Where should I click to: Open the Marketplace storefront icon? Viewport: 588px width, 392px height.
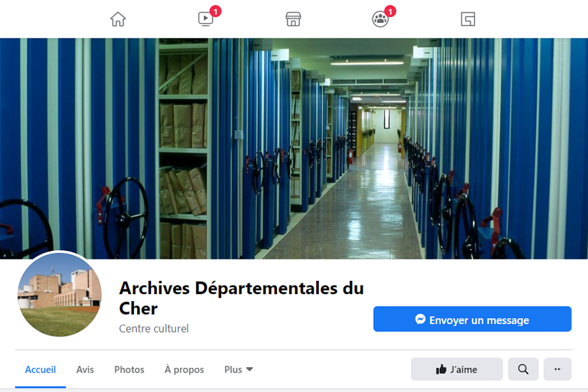coord(293,19)
